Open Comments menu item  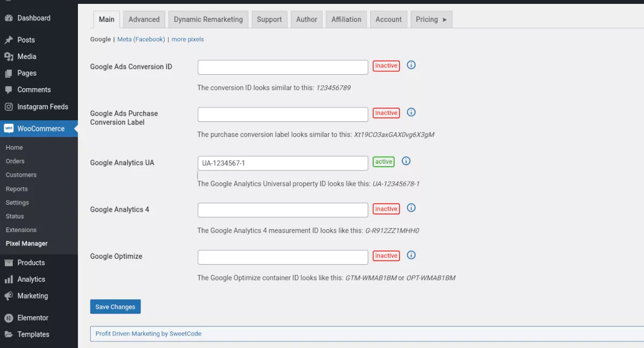tap(34, 90)
